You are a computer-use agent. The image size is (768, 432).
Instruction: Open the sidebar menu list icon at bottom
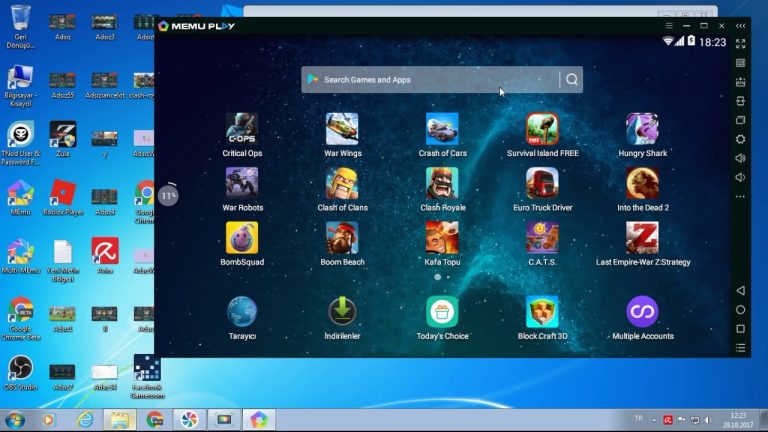[741, 348]
